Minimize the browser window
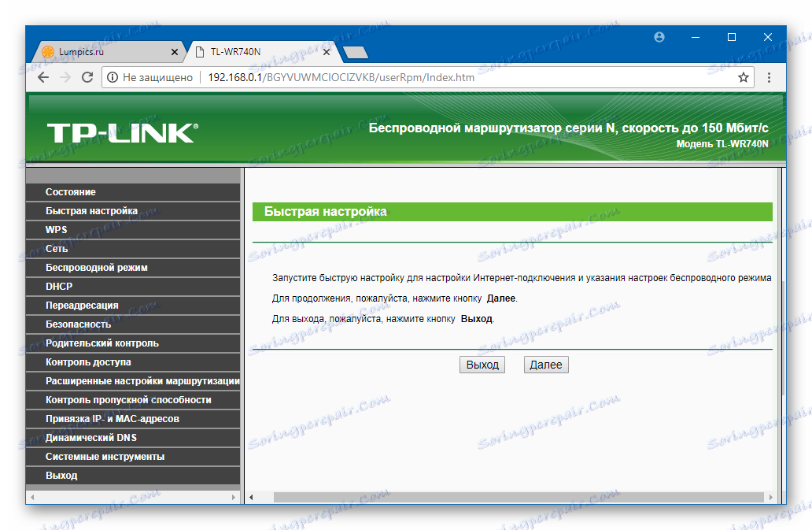The image size is (812, 530). pos(696,37)
